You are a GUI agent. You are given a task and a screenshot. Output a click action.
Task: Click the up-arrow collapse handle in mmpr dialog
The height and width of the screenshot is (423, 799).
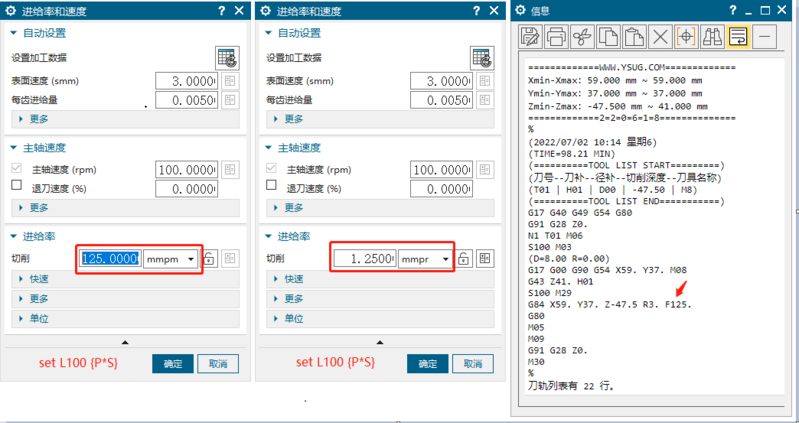pos(380,342)
